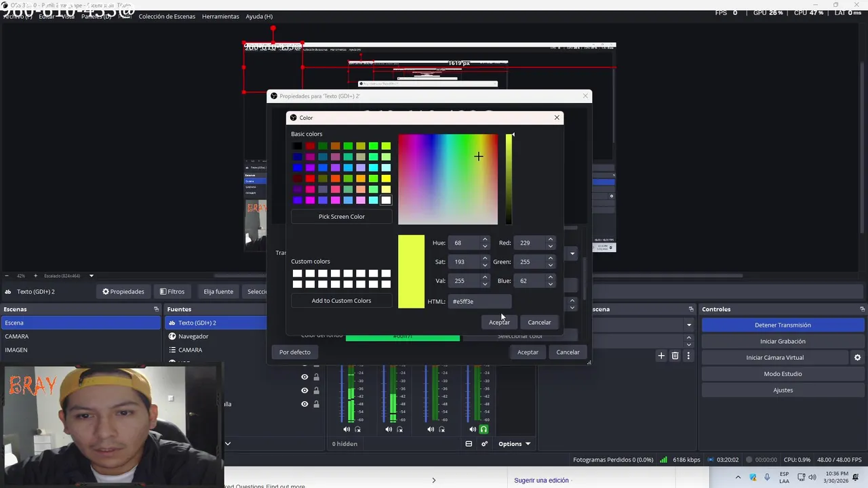The height and width of the screenshot is (488, 868).
Task: Open advanced audio properties gear in mixer
Action: (x=484, y=444)
